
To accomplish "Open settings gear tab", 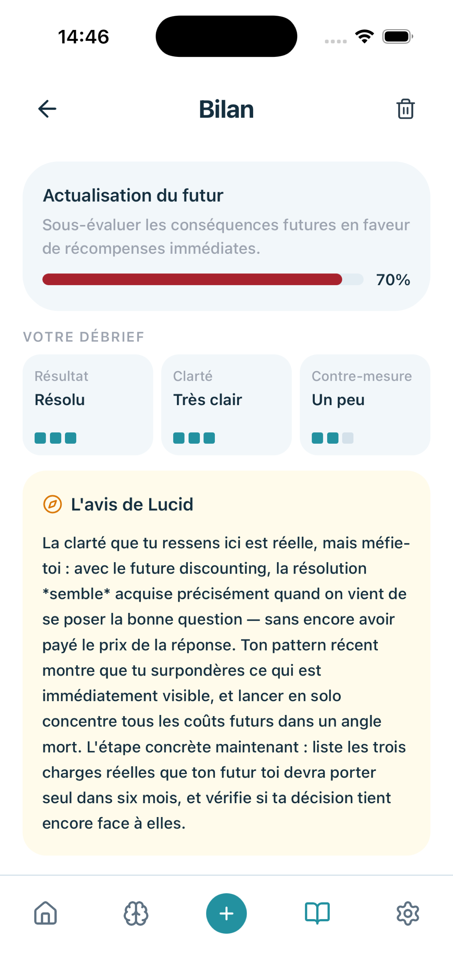I will point(408,913).
